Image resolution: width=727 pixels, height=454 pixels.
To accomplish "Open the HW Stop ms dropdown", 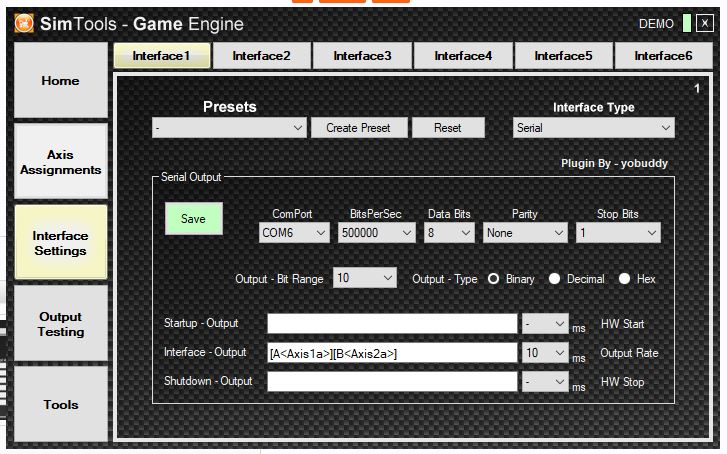I will pos(545,382).
